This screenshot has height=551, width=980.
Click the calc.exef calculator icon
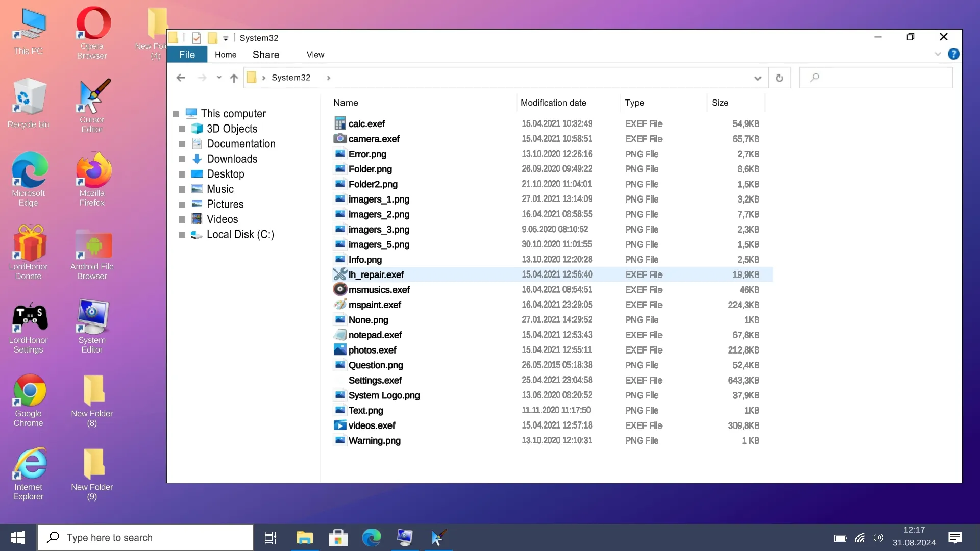click(340, 123)
